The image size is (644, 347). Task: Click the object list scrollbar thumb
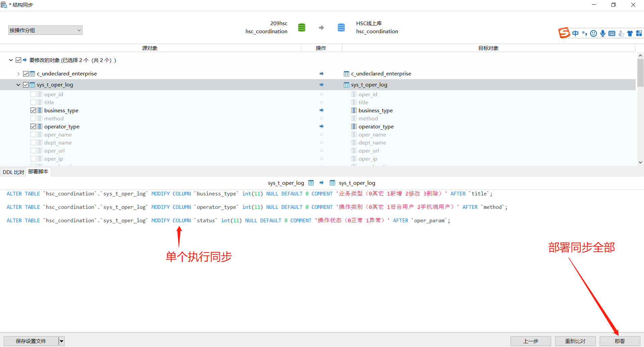point(640,73)
